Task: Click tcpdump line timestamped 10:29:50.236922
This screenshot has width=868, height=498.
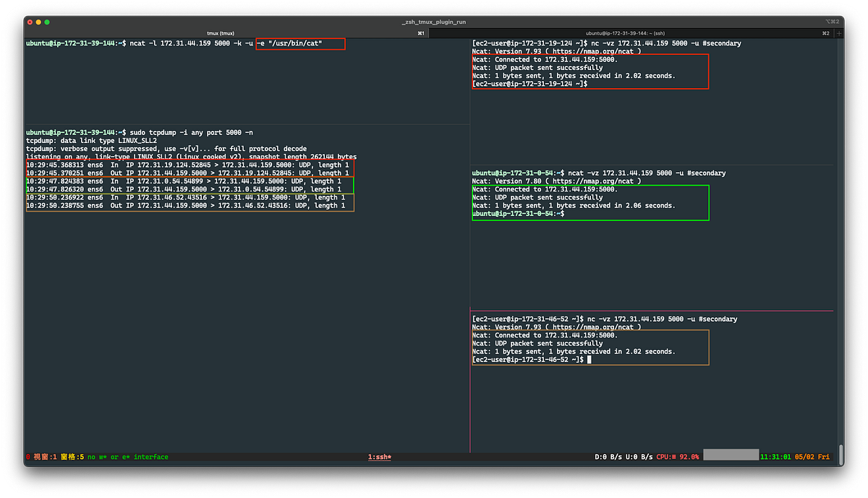Action: [186, 197]
